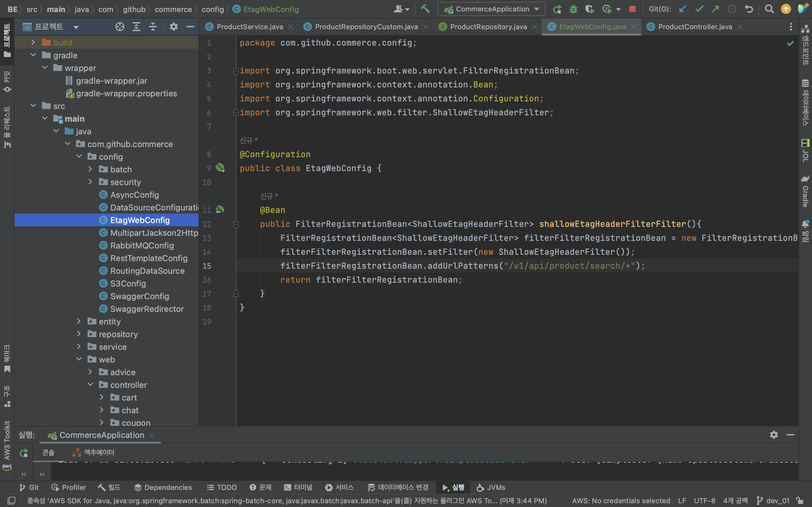Switch to ProductController.java tab
The image size is (812, 507).
(x=695, y=27)
